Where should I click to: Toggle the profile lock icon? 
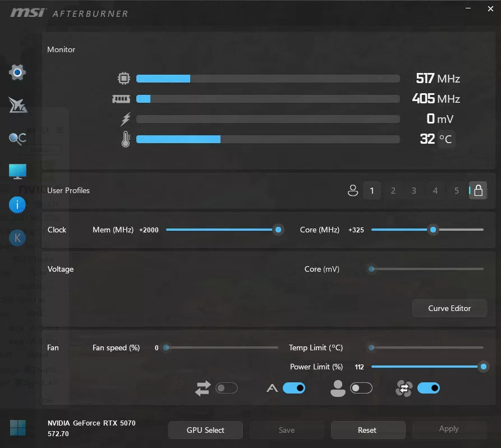tap(478, 190)
